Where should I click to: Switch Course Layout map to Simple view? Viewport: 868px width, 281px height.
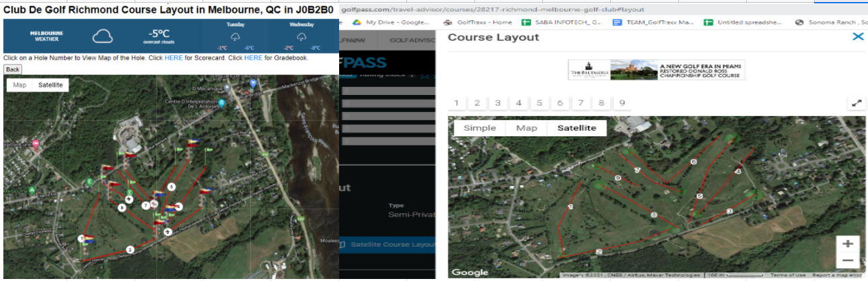pos(480,128)
